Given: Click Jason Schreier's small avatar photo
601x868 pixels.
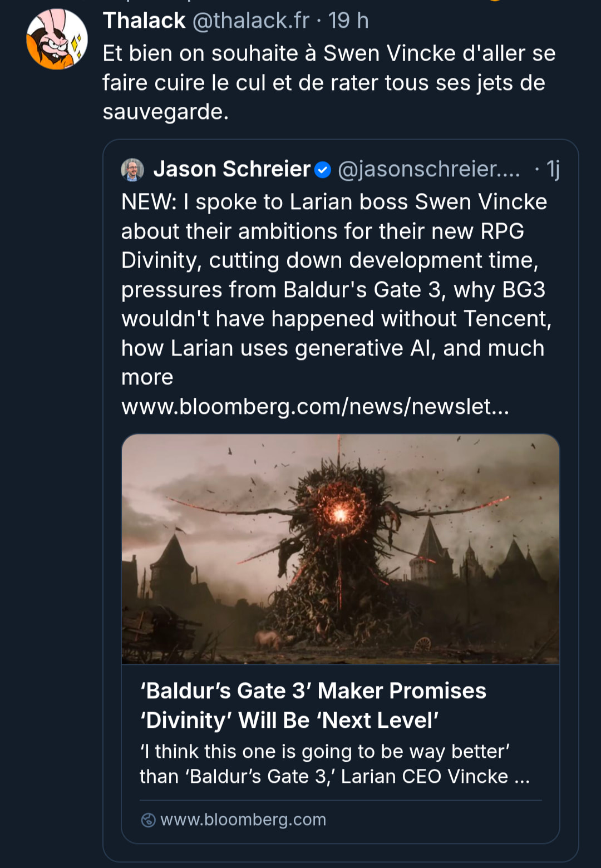Looking at the screenshot, I should coord(132,170).
